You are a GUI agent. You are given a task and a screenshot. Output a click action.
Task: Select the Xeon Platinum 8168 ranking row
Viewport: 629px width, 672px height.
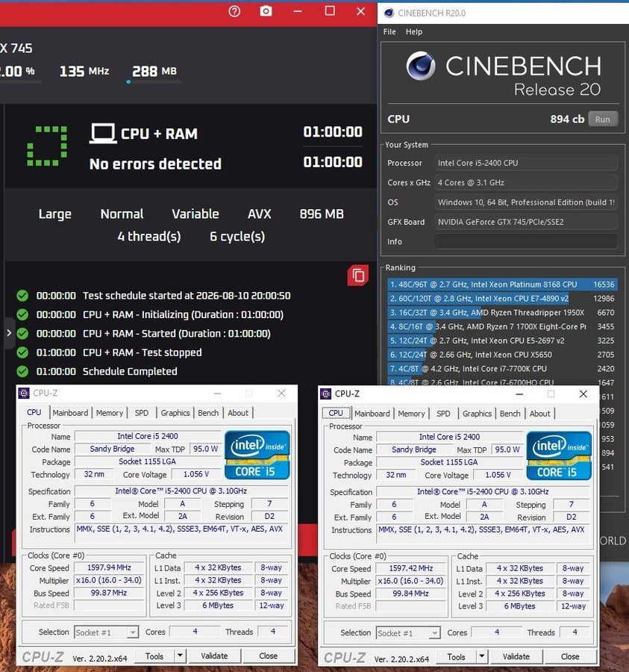pos(501,284)
